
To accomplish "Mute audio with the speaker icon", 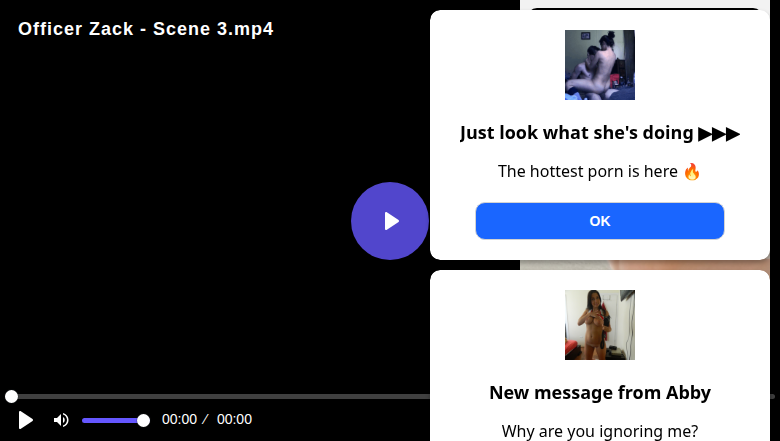I will click(x=61, y=420).
